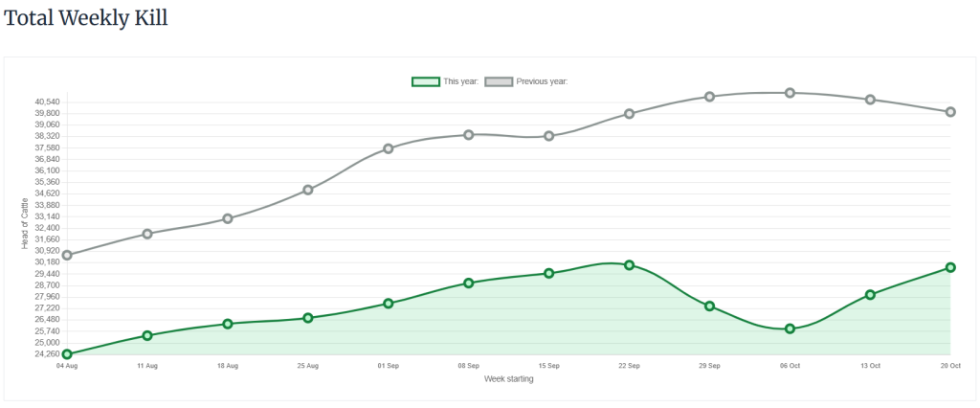Hide the Previous year series via legend label
Screen dimensions: 980x408
coord(542,81)
